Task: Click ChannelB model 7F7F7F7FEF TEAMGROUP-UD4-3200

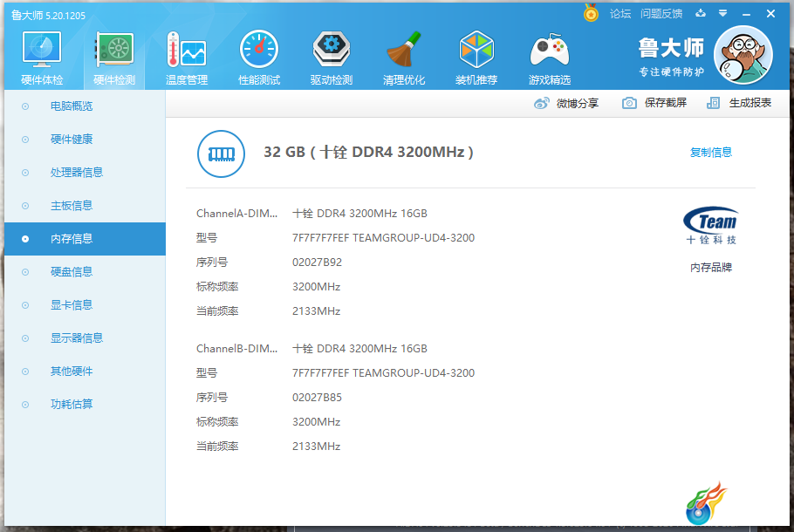Action: tap(383, 373)
